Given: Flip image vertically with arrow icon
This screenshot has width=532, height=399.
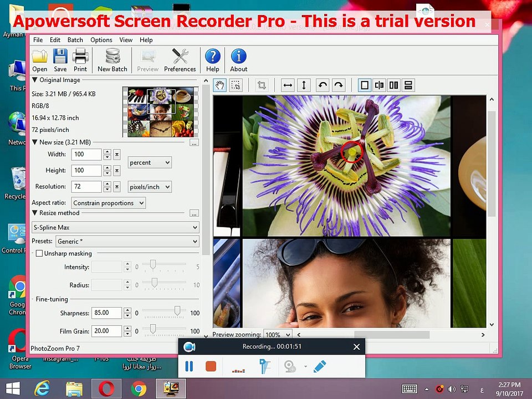Looking at the screenshot, I should [x=304, y=85].
